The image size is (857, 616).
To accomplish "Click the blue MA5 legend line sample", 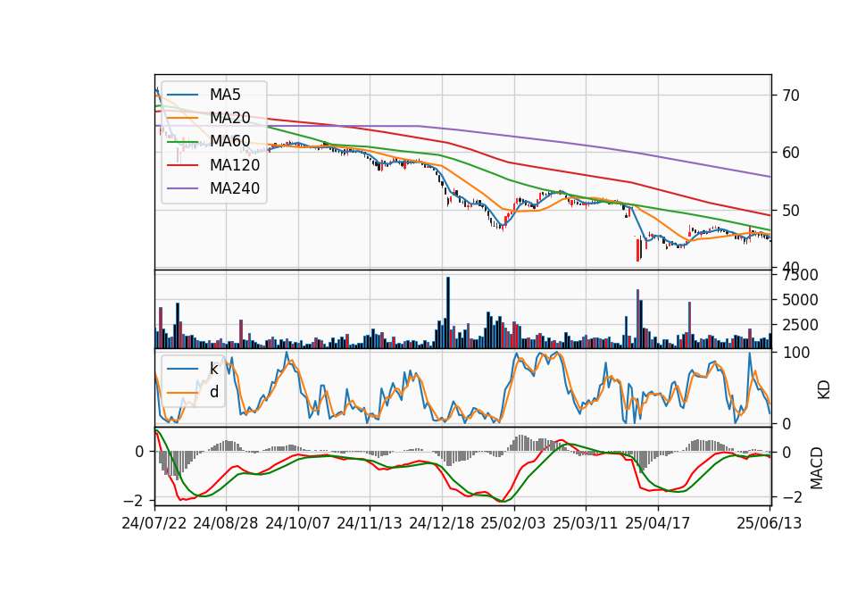I will coord(182,95).
